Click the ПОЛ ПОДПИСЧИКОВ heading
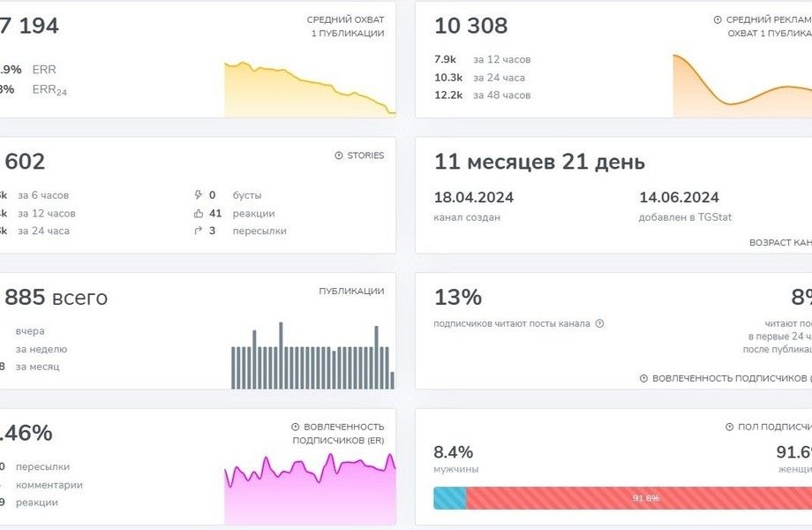This screenshot has height=530, width=812. click(x=775, y=427)
